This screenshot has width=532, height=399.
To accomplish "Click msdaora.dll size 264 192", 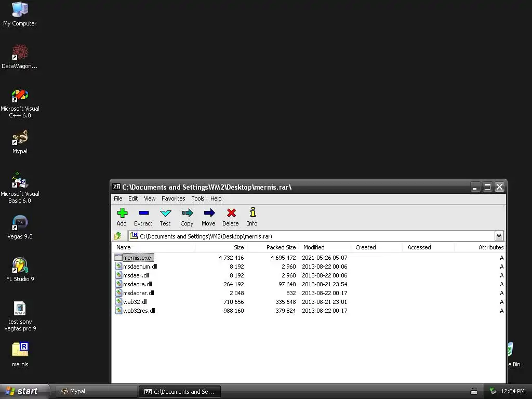I will [x=234, y=284].
